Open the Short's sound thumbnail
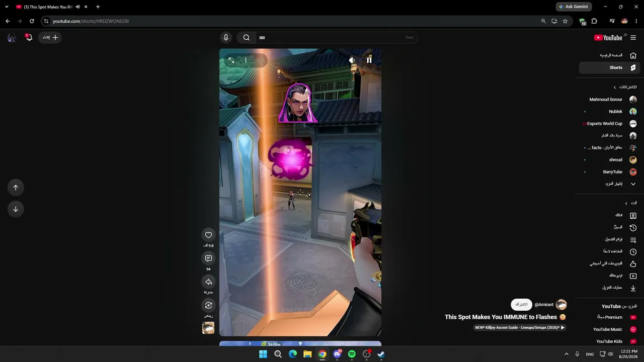The width and height of the screenshot is (644, 362). 208,328
